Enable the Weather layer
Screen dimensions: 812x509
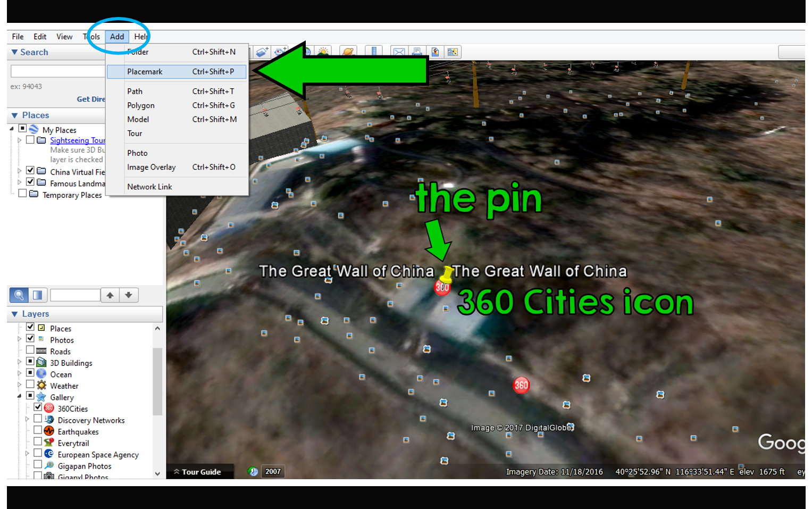tap(30, 383)
